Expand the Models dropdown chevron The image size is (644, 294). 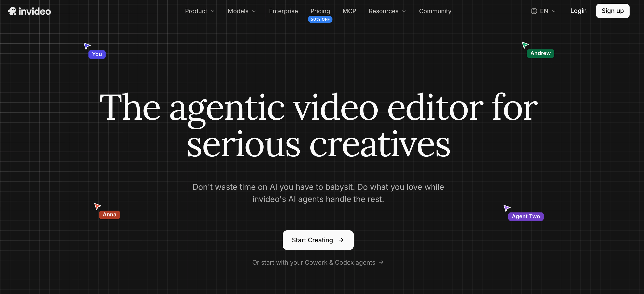254,11
